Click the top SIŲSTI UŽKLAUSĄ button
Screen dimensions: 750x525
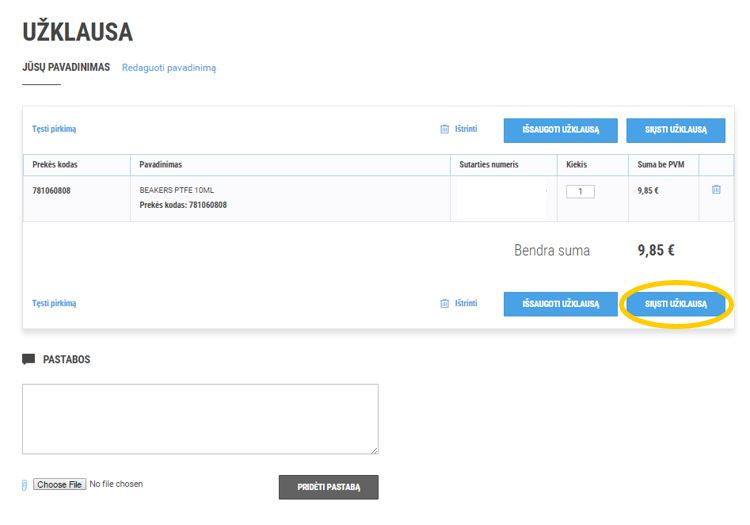(676, 130)
